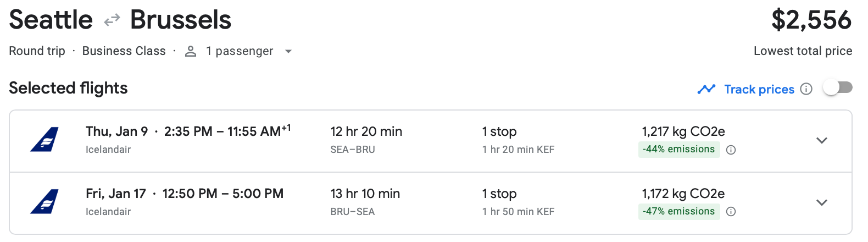Click the Track prices info icon

806,89
